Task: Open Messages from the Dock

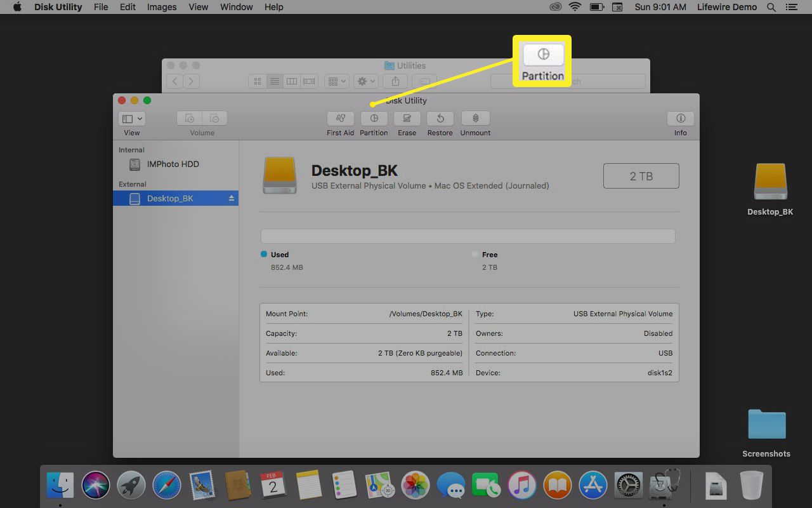Action: click(x=451, y=486)
